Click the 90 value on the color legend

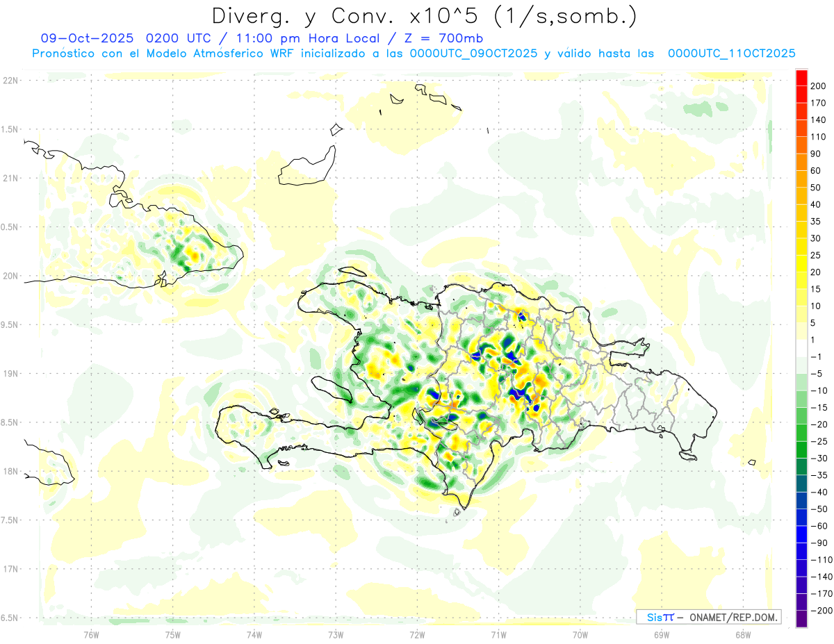(x=815, y=154)
